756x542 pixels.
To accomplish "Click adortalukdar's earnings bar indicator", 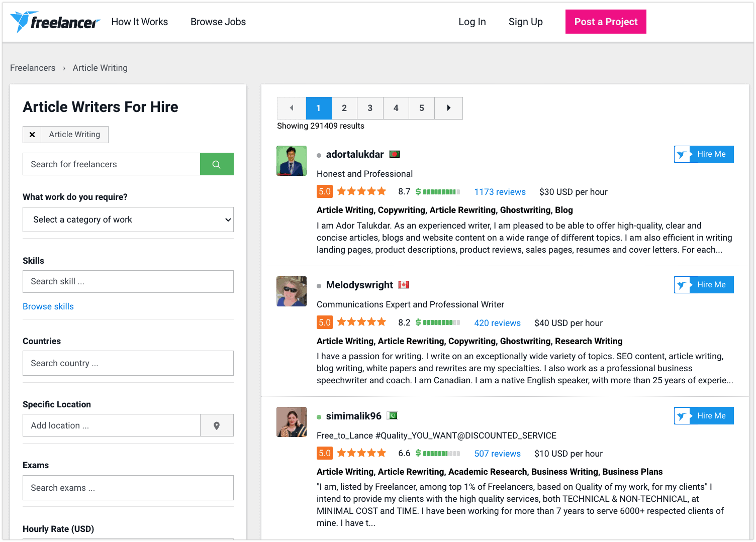I will tap(438, 192).
